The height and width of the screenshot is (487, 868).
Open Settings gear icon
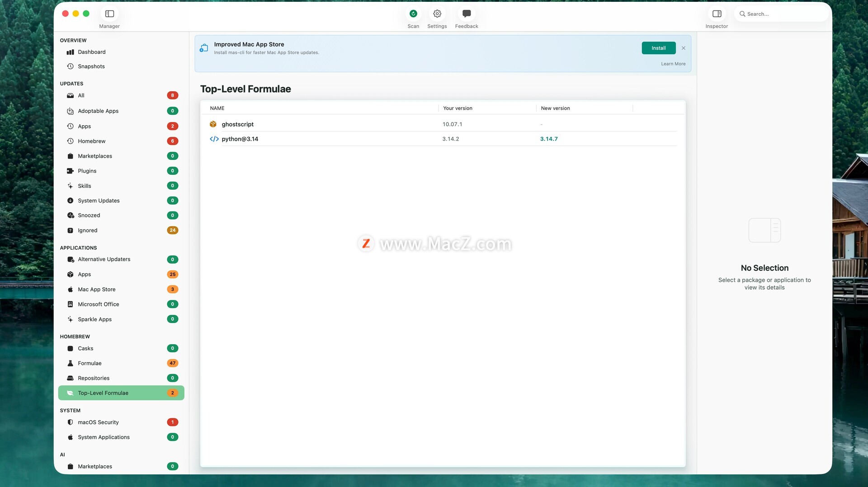(x=437, y=14)
